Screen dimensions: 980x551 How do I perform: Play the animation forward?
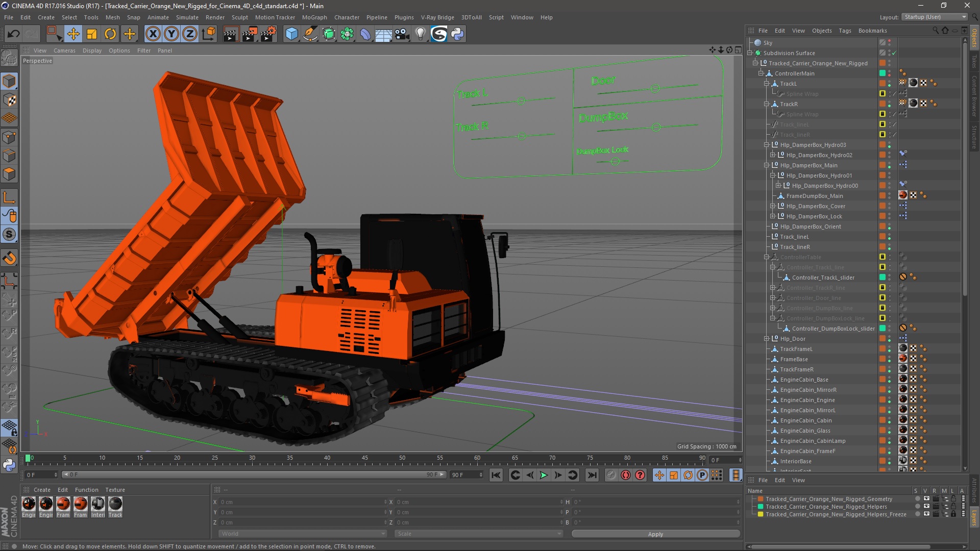coord(544,475)
